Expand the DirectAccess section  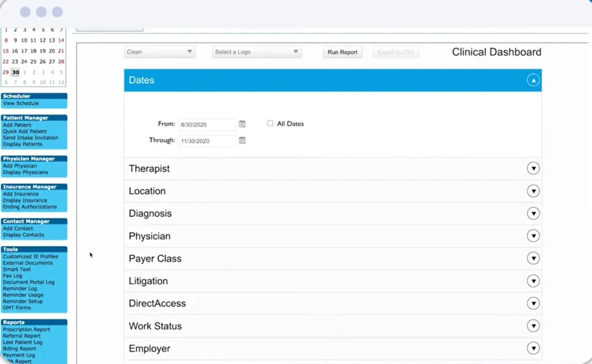click(x=533, y=303)
